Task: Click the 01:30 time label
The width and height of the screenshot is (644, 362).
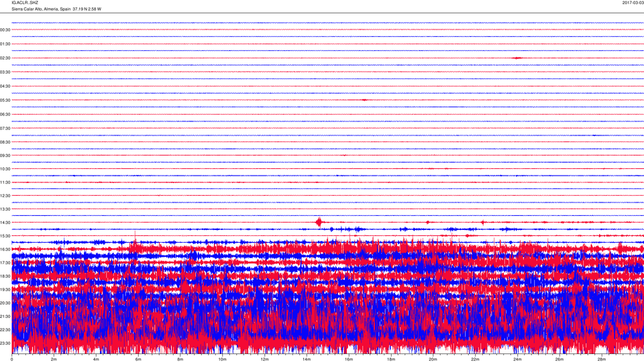Action: pyautogui.click(x=5, y=44)
